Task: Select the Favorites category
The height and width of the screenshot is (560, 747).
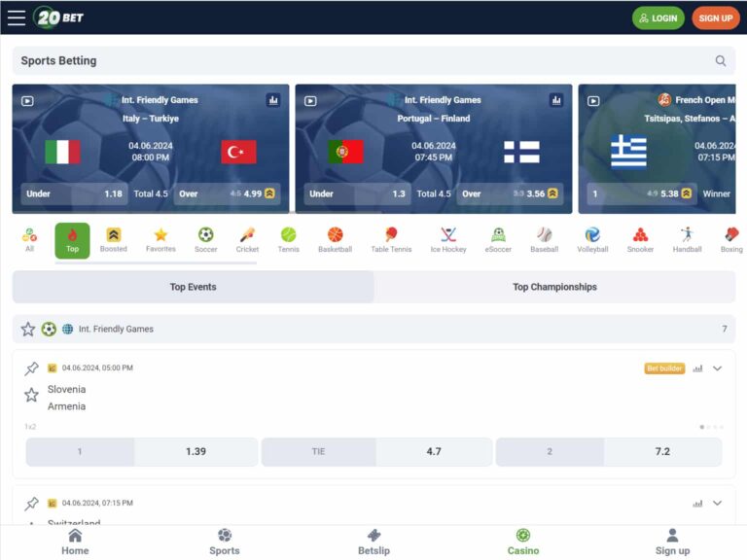Action: pyautogui.click(x=160, y=240)
